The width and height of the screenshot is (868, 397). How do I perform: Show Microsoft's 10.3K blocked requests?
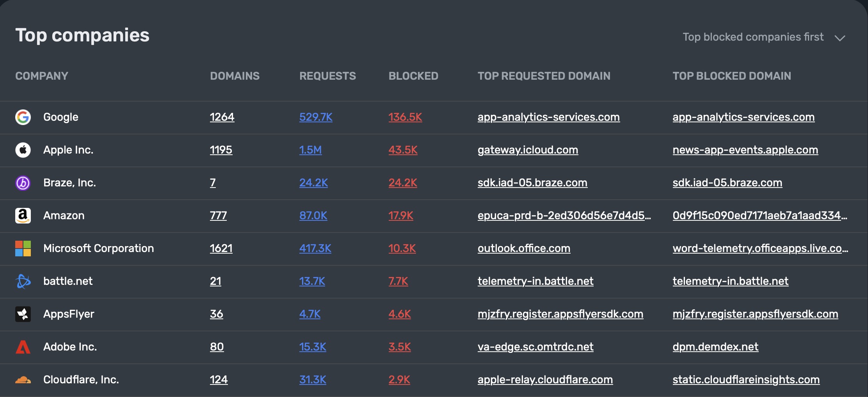(x=402, y=249)
